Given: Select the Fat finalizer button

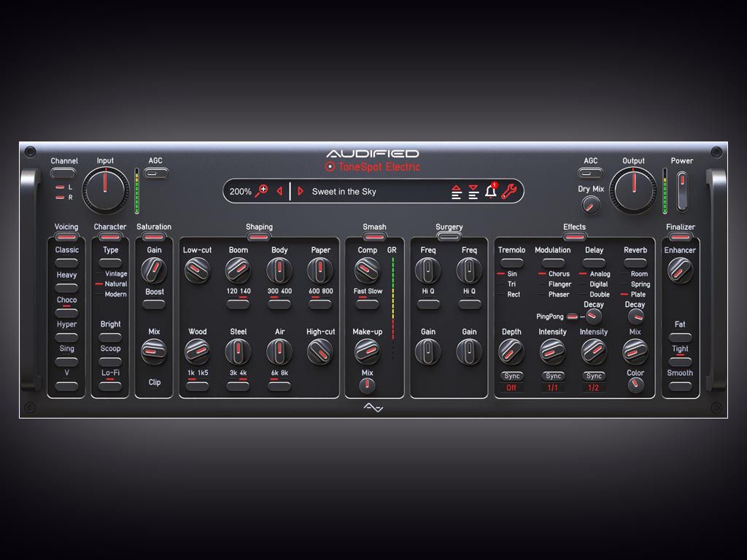Looking at the screenshot, I should click(x=681, y=337).
